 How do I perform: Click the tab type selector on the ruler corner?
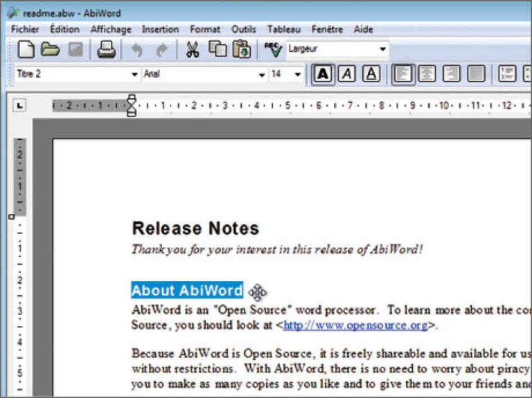[x=19, y=105]
